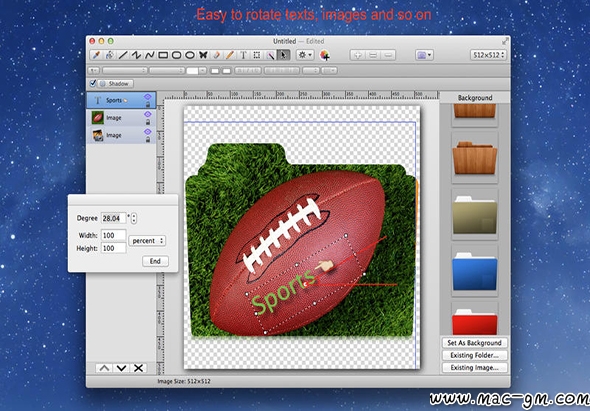This screenshot has width=590, height=411.
Task: Select the Sports text layer row
Action: 121,100
